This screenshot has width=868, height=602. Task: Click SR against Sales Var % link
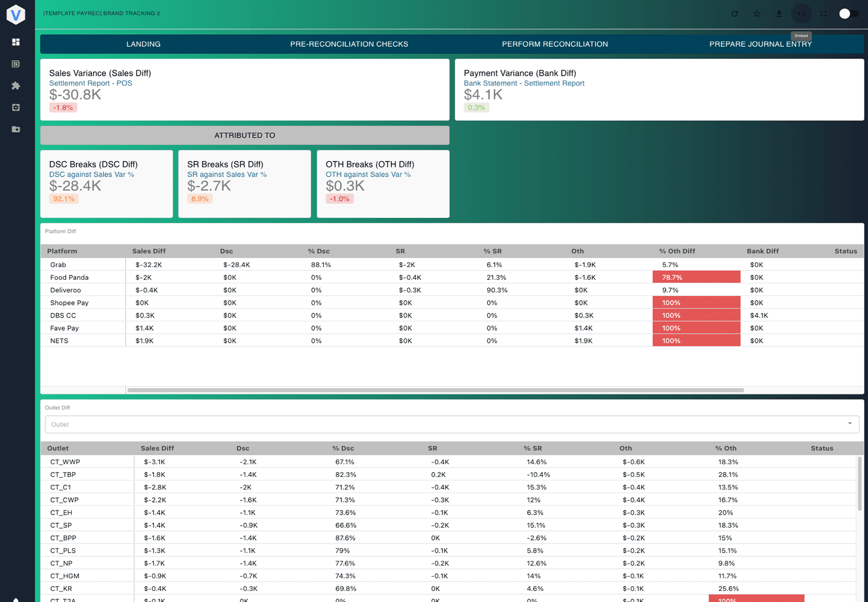pyautogui.click(x=227, y=175)
